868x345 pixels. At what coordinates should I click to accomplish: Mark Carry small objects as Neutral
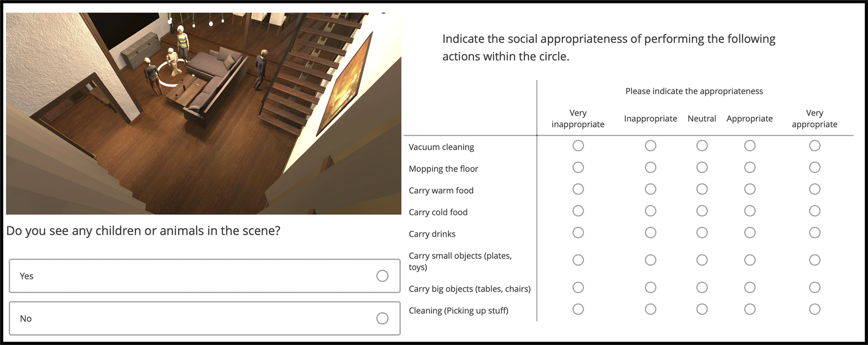tap(702, 260)
